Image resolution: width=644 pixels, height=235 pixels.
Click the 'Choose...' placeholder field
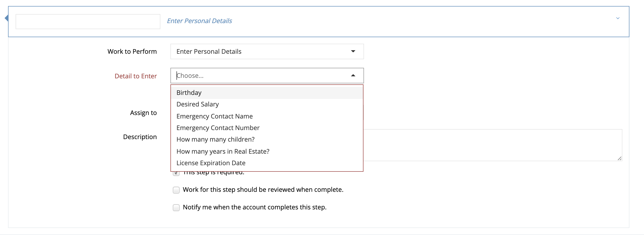click(251, 75)
